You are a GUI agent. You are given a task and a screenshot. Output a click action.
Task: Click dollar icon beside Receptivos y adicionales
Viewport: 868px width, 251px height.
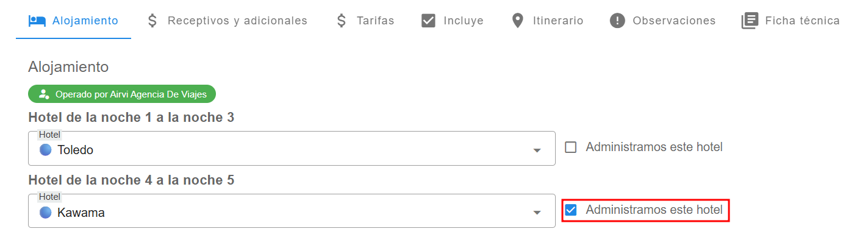click(x=152, y=21)
